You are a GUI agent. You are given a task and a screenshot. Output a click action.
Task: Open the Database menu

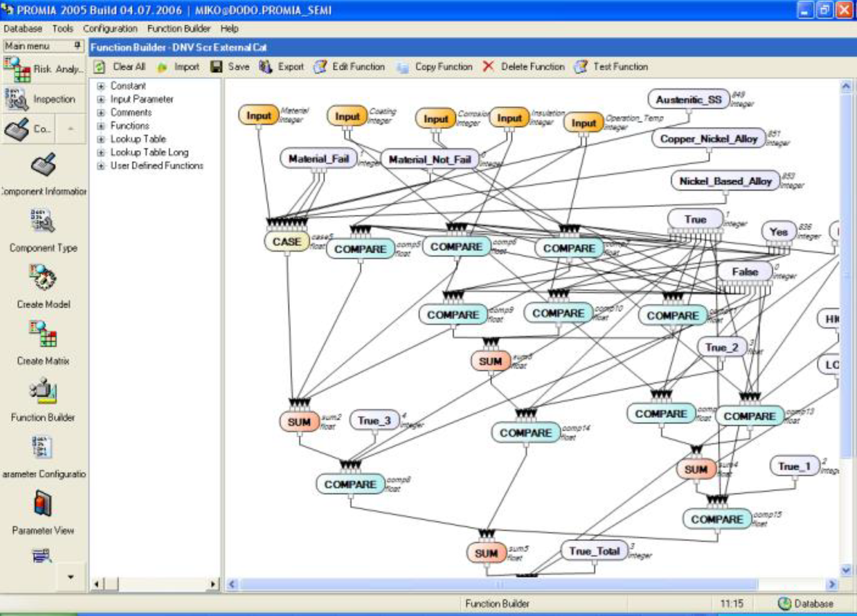[x=23, y=29]
